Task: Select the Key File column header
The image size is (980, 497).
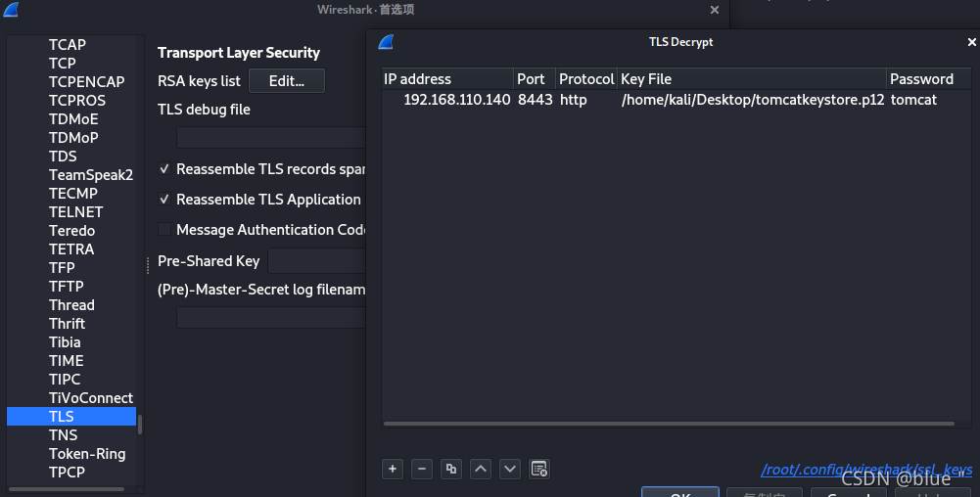Action: tap(752, 79)
